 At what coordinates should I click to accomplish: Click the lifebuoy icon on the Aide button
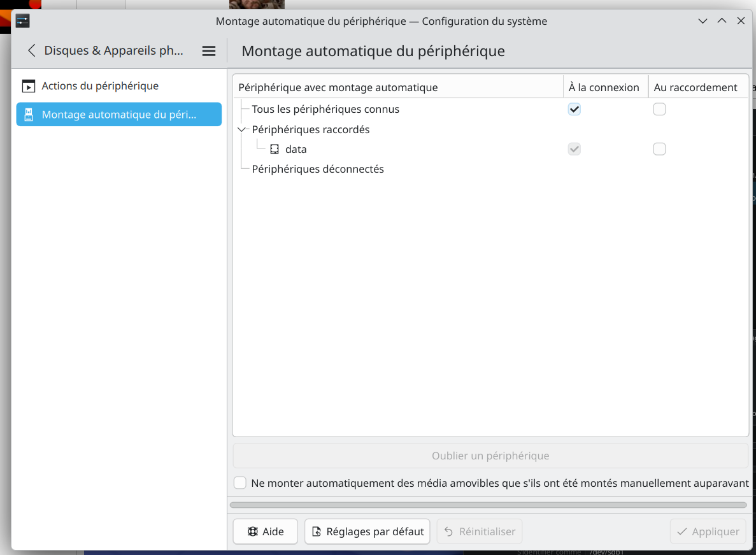(253, 531)
